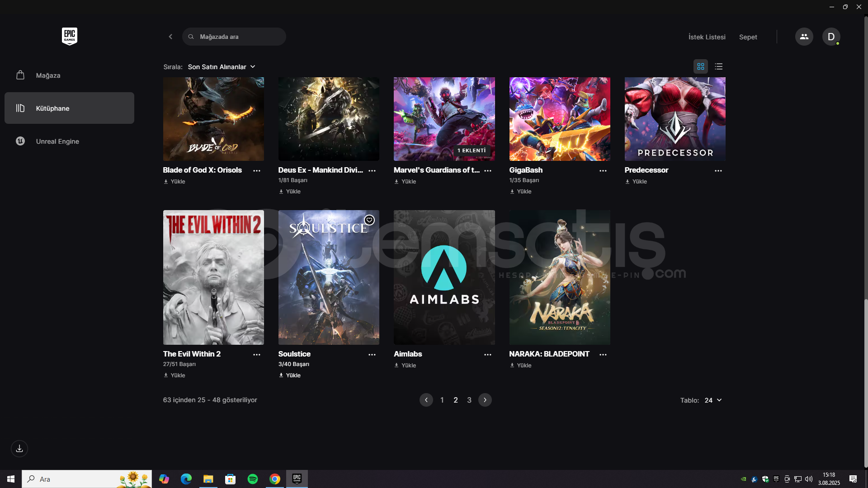868x488 pixels.
Task: Toggle the favorite heart on Soulstice
Action: (x=369, y=220)
